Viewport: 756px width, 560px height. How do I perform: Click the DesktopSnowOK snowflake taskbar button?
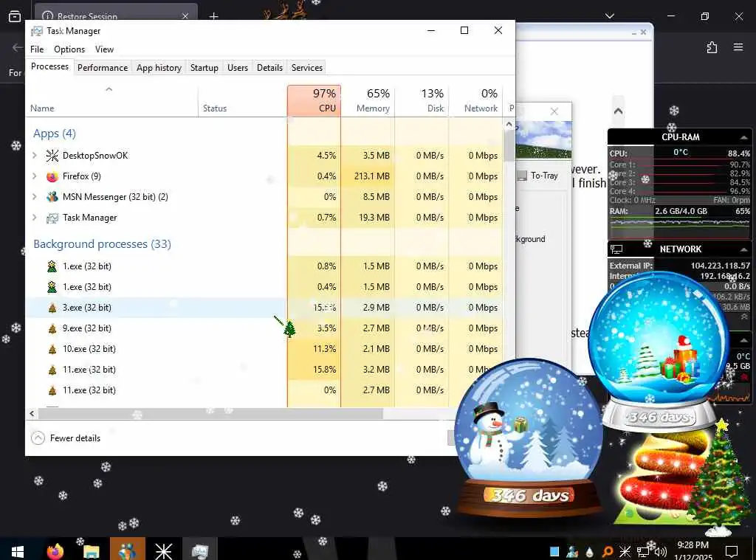coord(163,550)
